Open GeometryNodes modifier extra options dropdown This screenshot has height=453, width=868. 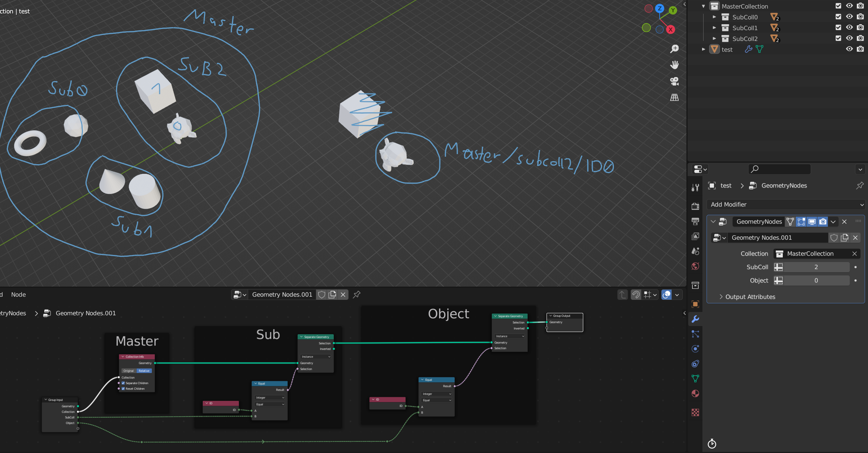tap(833, 221)
